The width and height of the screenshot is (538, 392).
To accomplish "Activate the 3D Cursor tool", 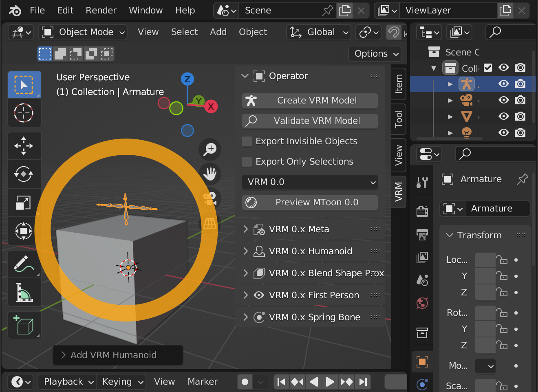I will tap(24, 113).
